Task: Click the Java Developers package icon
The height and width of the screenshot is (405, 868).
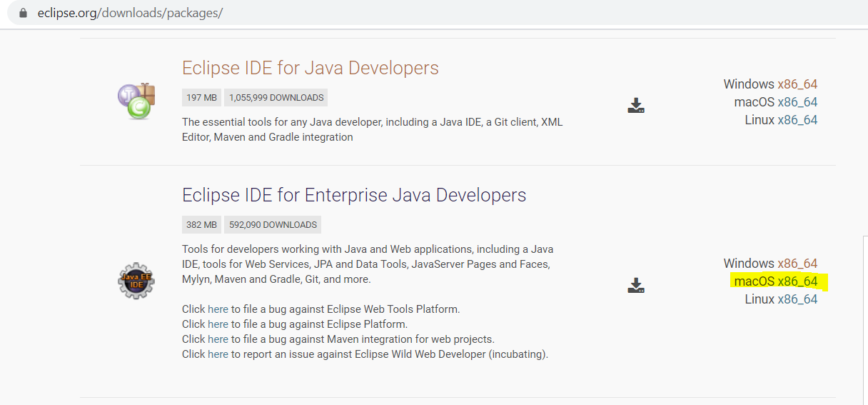Action: point(136,101)
